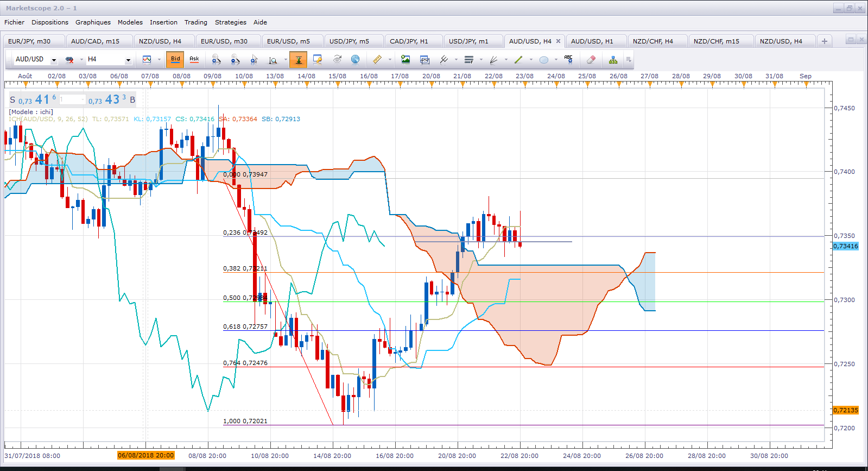The height and width of the screenshot is (471, 868).
Task: Select the cursor zoom pointer tool
Action: (254, 60)
